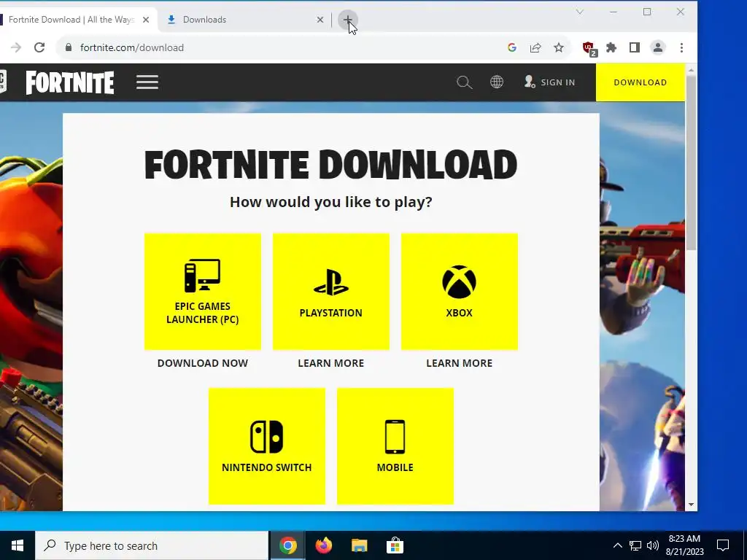Click the Google icon in the address bar
The image size is (747, 560).
[x=512, y=47]
